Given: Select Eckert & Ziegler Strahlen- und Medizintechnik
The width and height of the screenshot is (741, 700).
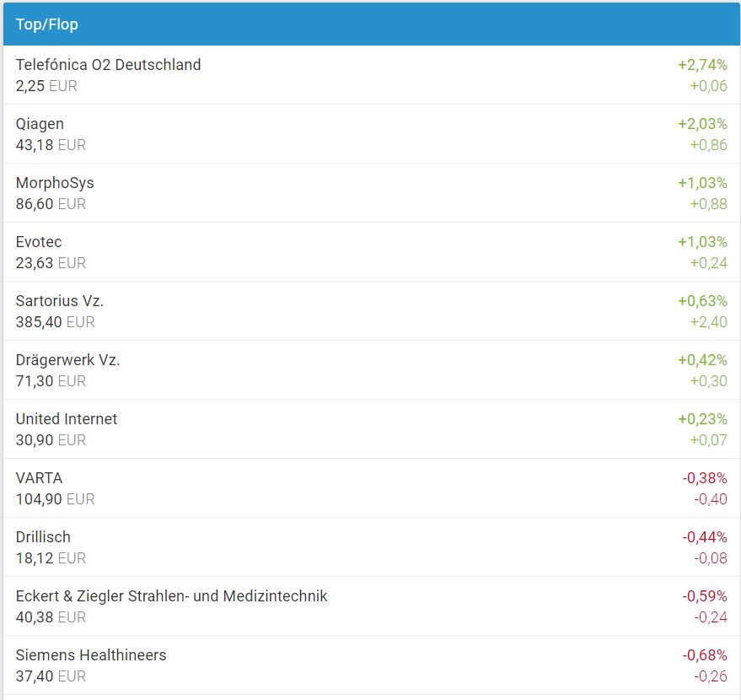Looking at the screenshot, I should click(x=171, y=596).
